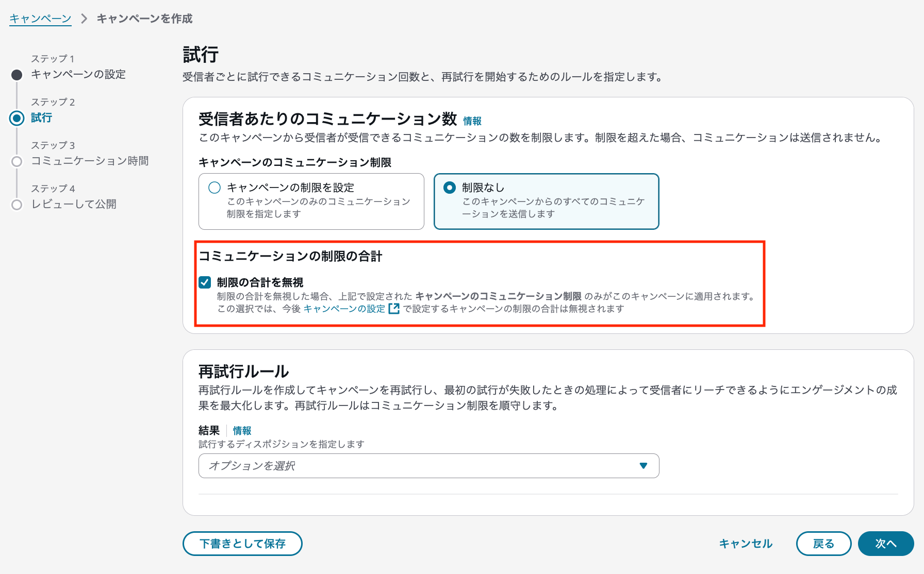924x574 pixels.
Task: Open 情報 link next to 結果
Action: pos(242,431)
